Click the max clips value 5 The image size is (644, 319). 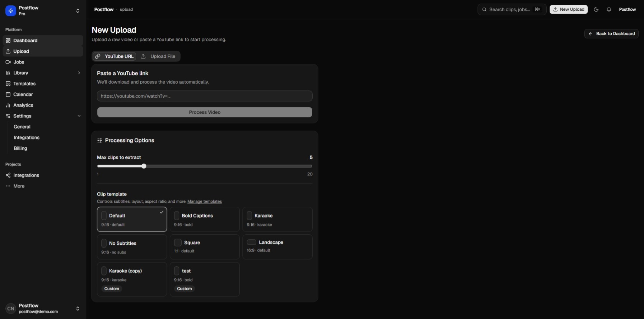311,158
